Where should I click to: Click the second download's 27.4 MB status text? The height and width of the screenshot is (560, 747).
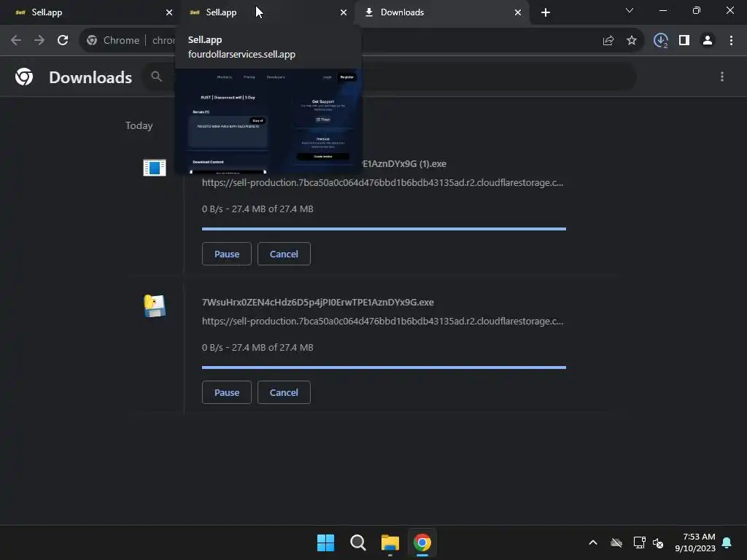tap(258, 348)
